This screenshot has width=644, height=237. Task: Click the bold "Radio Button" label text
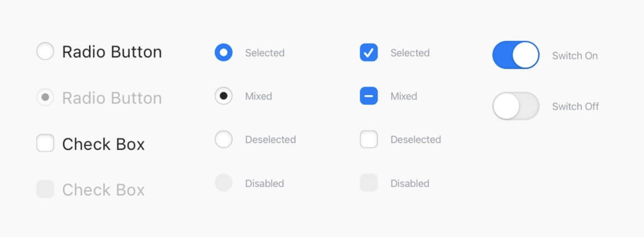(112, 52)
